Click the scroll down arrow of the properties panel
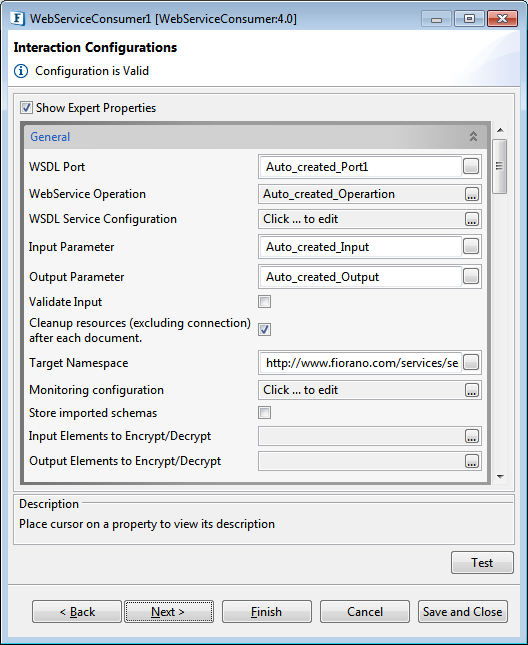This screenshot has width=528, height=645. (x=500, y=477)
